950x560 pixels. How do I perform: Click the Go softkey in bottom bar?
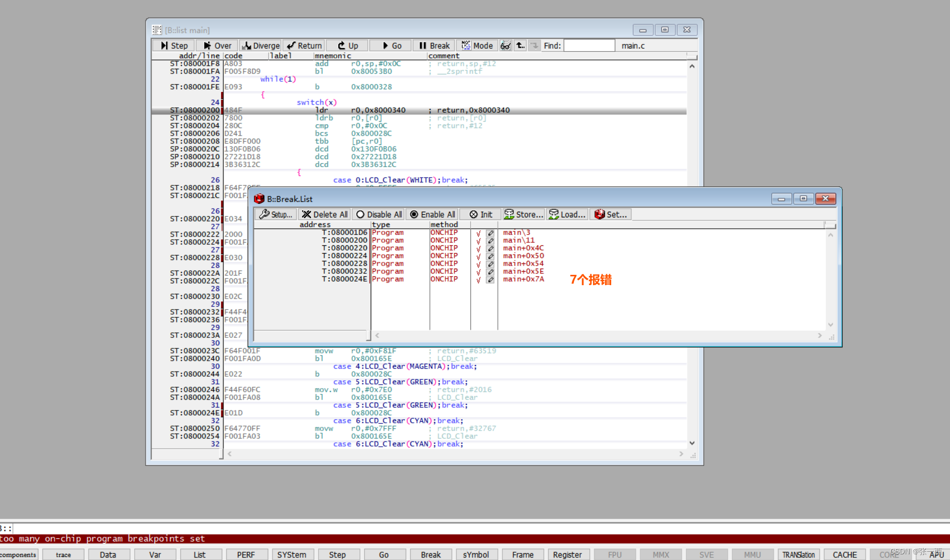384,554
